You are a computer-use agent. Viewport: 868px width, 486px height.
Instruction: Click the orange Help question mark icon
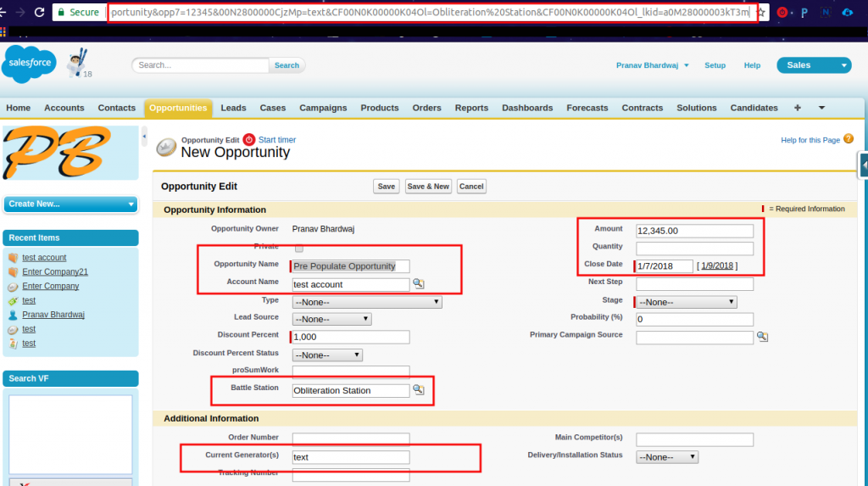[849, 139]
